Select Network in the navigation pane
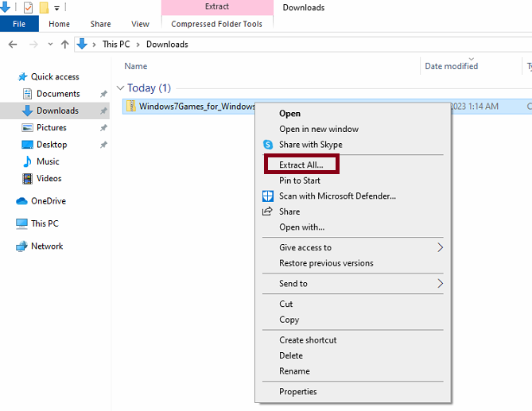This screenshot has width=532, height=411. (x=47, y=246)
